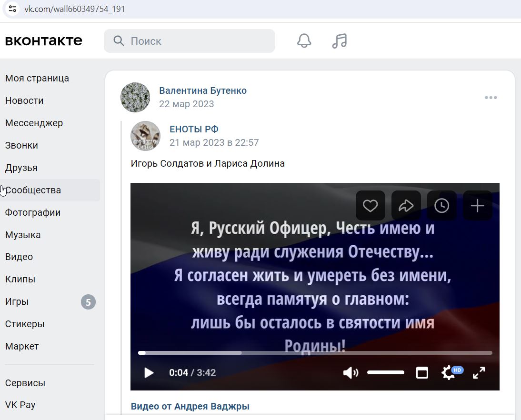Viewport: 521px width, 420px height.
Task: Open Новости feed
Action: click(x=24, y=100)
